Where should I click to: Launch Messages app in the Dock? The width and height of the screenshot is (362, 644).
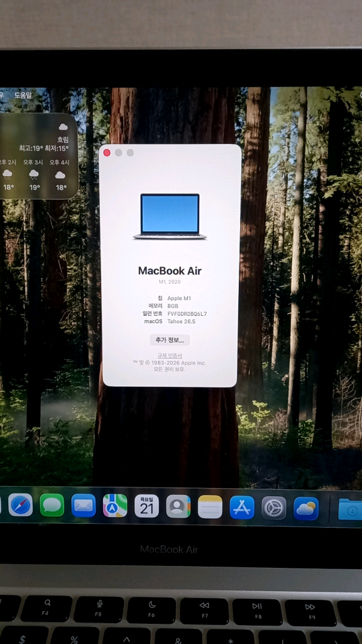[x=52, y=505]
